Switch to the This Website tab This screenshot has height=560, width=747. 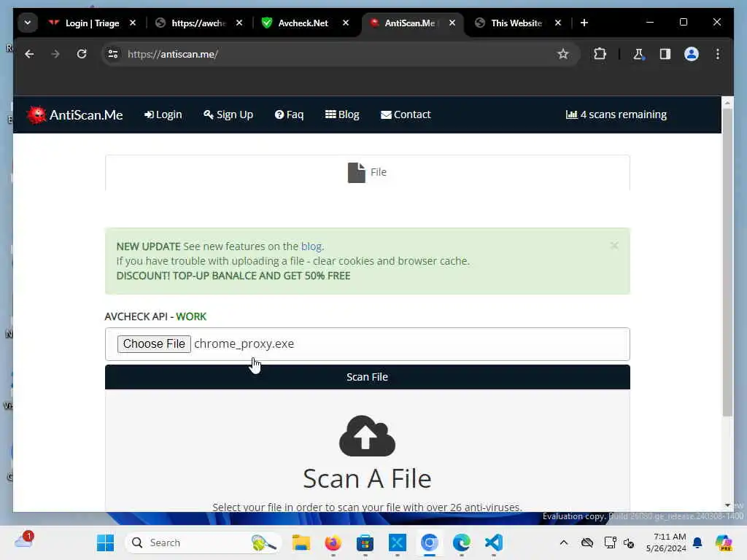click(x=516, y=23)
